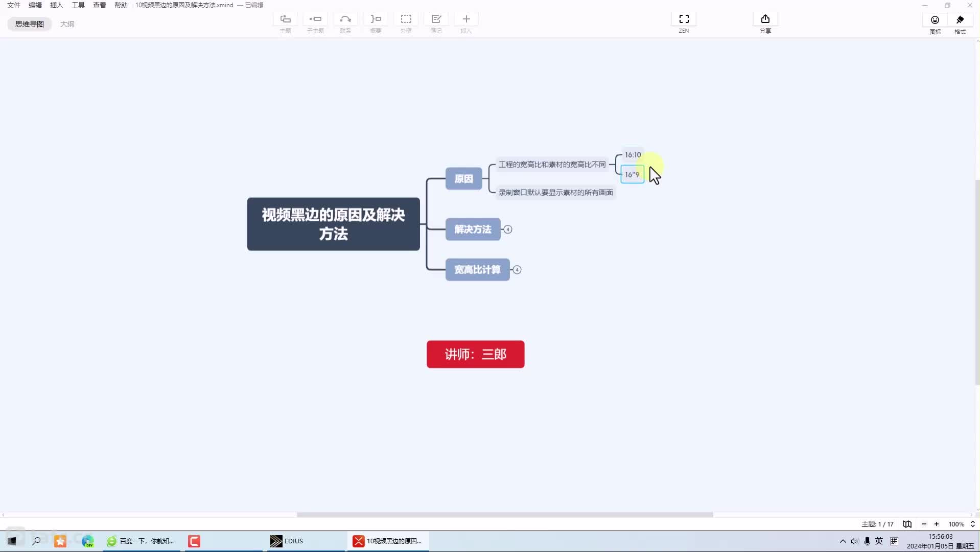
Task: Open the map overview icon in status bar
Action: (907, 524)
